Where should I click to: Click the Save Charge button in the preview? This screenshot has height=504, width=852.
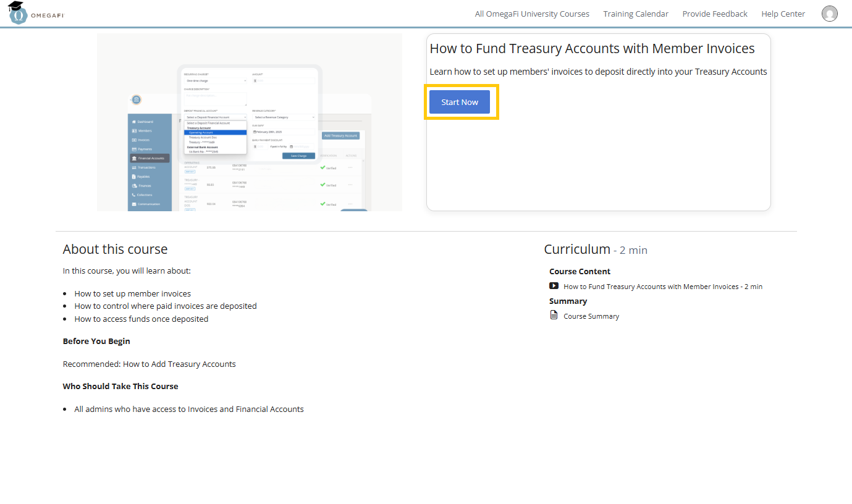[x=298, y=156]
